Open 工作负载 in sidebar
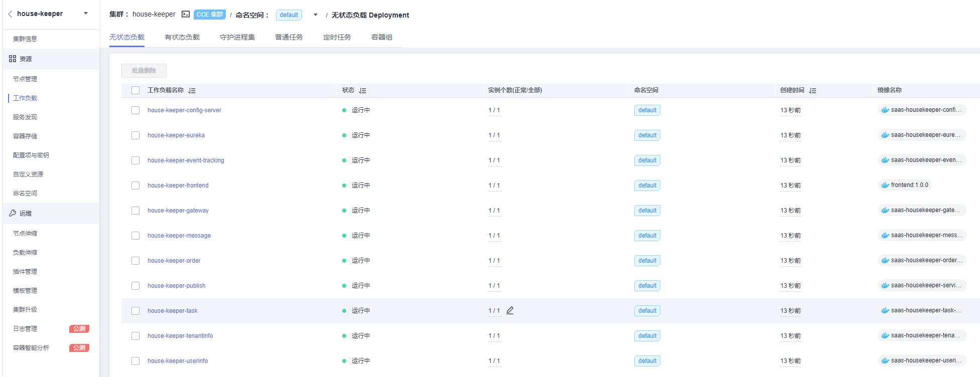The image size is (980, 377). click(x=25, y=98)
